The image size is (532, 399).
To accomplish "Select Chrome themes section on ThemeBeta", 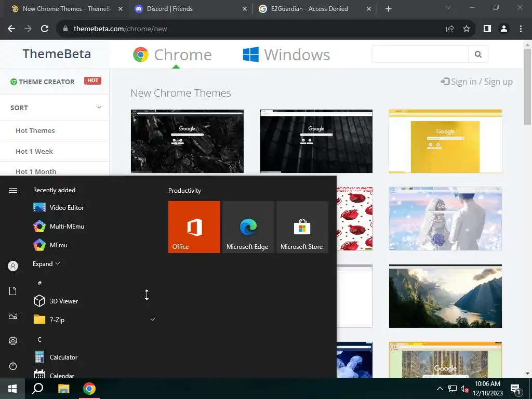I will click(x=172, y=55).
